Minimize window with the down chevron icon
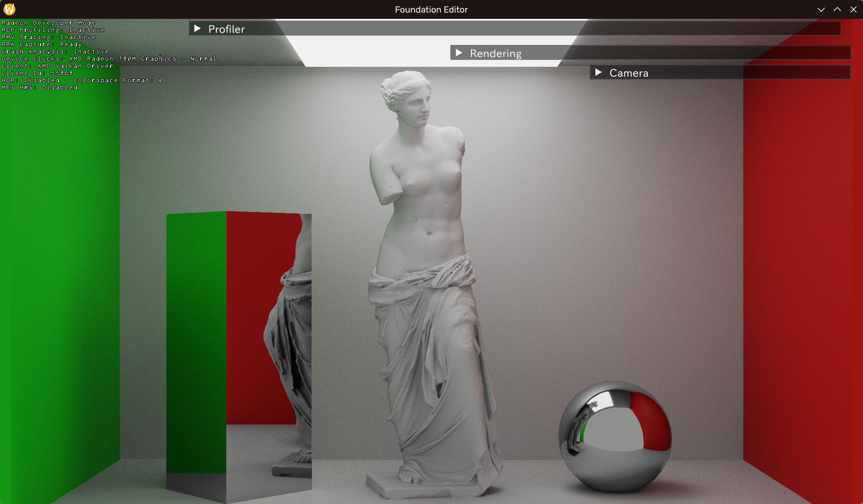The height and width of the screenshot is (504, 863). coord(821,9)
